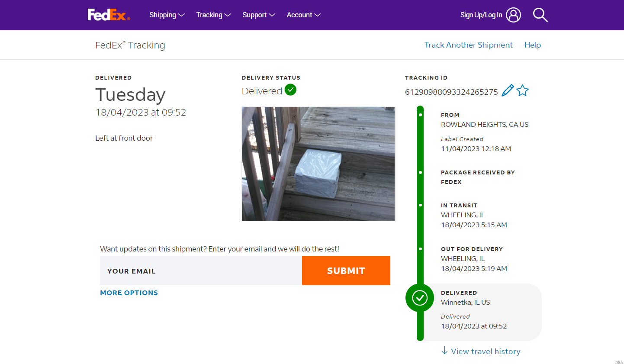
Task: Click the Your Email input field
Action: (x=201, y=271)
